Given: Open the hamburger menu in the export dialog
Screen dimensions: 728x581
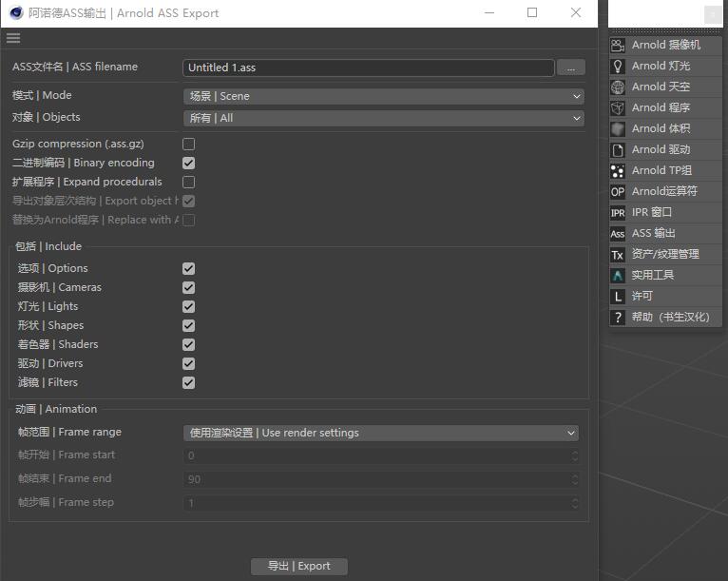Looking at the screenshot, I should (13, 38).
